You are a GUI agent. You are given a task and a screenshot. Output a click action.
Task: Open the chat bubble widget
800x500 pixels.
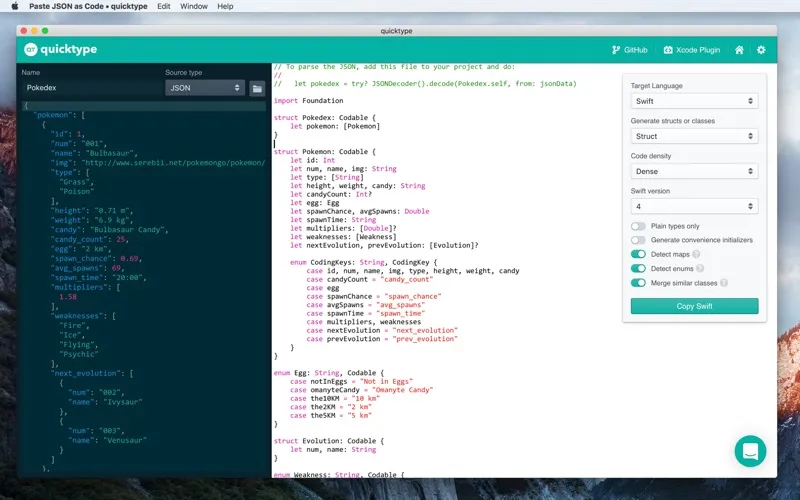tap(750, 451)
